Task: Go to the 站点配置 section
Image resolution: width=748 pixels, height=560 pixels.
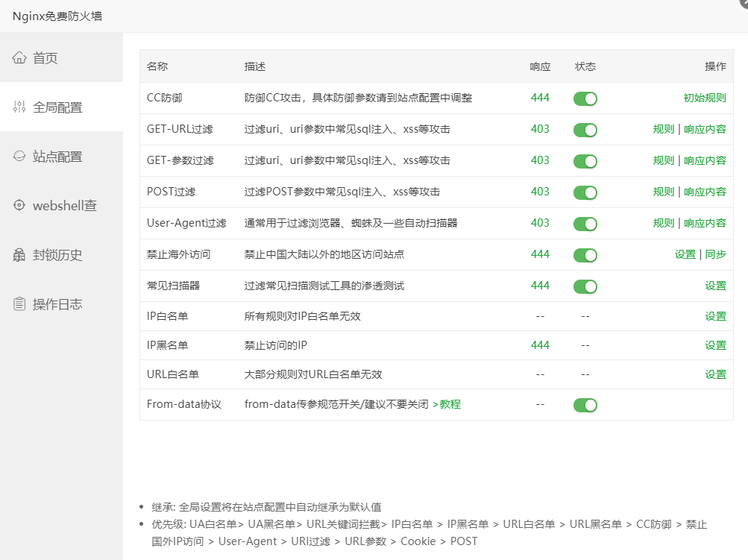Action: click(62, 156)
